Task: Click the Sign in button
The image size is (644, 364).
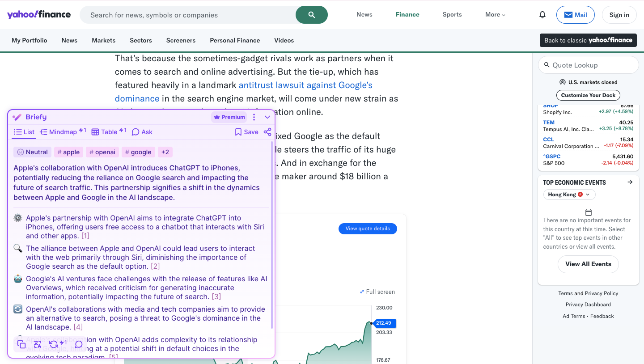Action: [619, 15]
